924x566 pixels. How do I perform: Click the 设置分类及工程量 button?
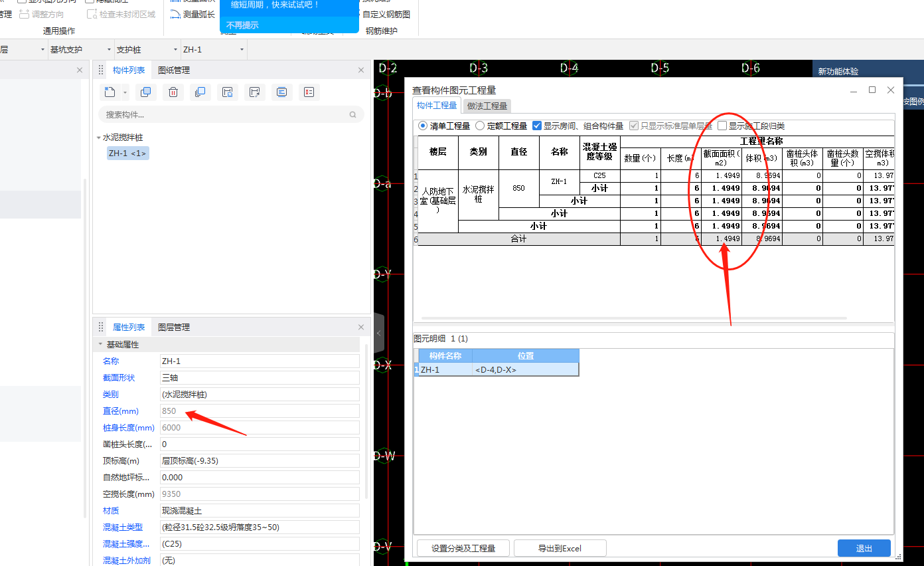point(463,548)
